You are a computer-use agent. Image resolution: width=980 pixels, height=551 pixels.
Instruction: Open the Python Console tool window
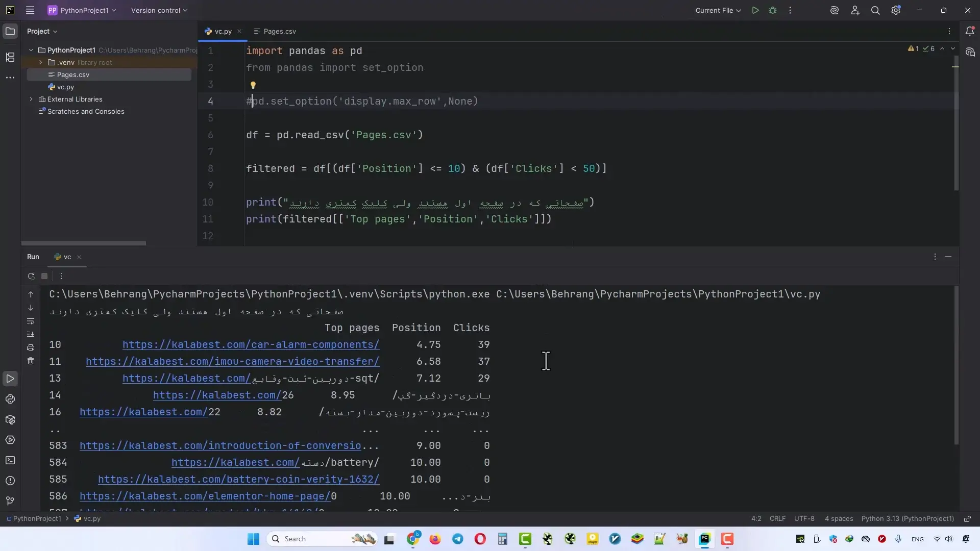point(10,399)
